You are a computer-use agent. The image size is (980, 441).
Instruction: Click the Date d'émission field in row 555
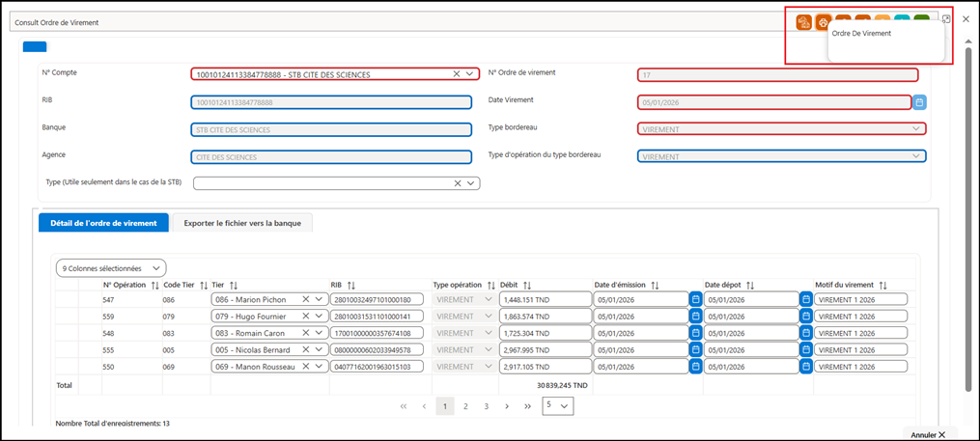(641, 349)
